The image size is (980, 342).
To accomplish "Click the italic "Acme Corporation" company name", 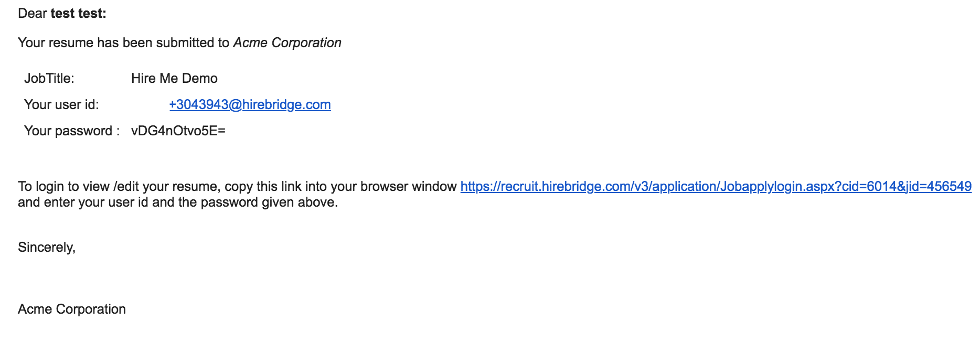I will click(287, 43).
